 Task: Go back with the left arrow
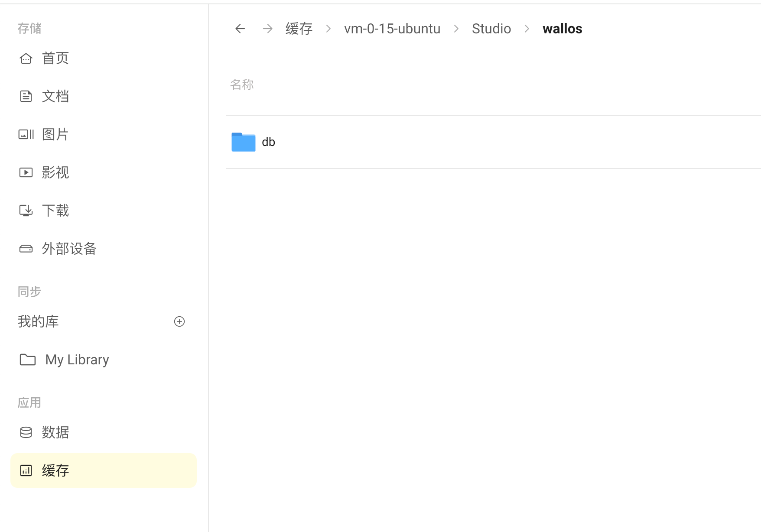tap(240, 29)
